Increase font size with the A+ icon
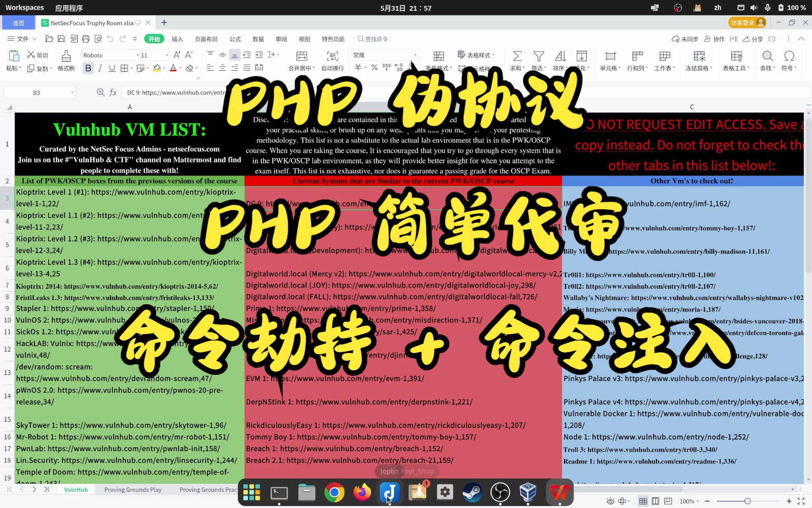Image resolution: width=812 pixels, height=508 pixels. (177, 55)
